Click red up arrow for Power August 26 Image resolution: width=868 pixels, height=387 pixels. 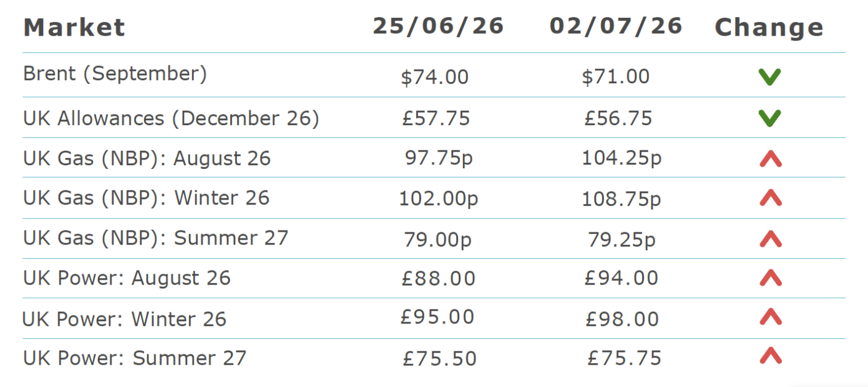[770, 278]
